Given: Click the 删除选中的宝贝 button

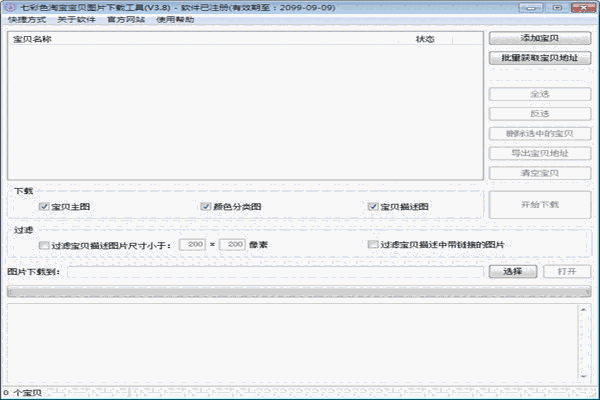Looking at the screenshot, I should [x=540, y=134].
